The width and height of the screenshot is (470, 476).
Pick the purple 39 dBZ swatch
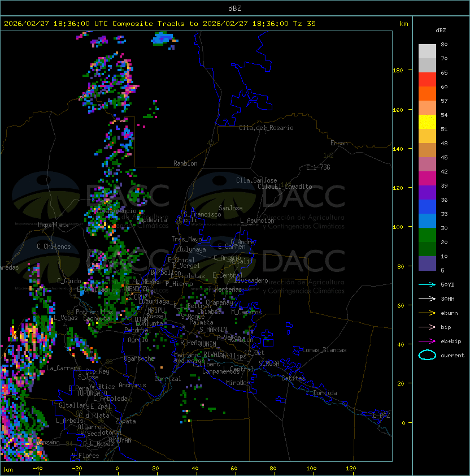pos(427,192)
